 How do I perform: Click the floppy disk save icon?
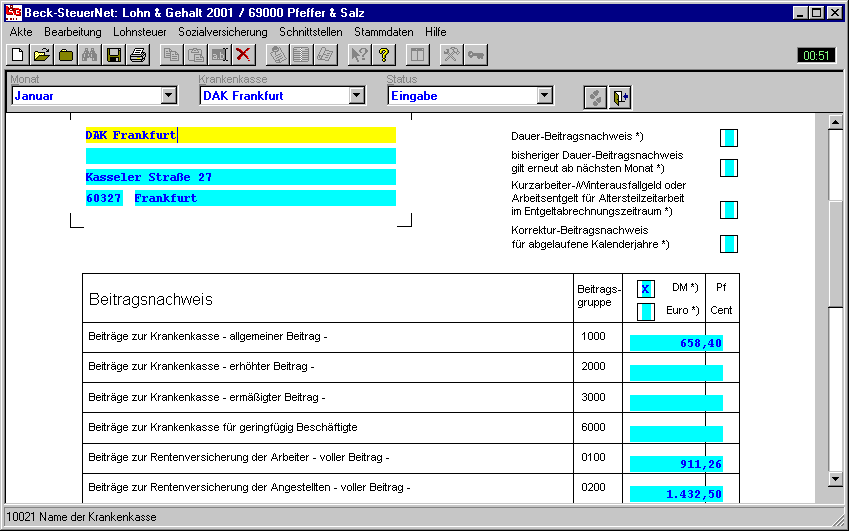114,55
